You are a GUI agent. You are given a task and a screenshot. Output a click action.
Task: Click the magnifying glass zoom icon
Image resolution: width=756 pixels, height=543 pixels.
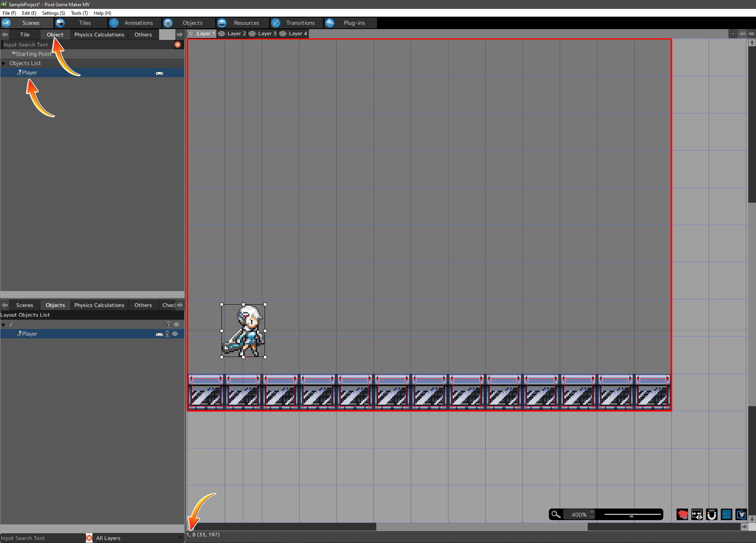click(556, 514)
